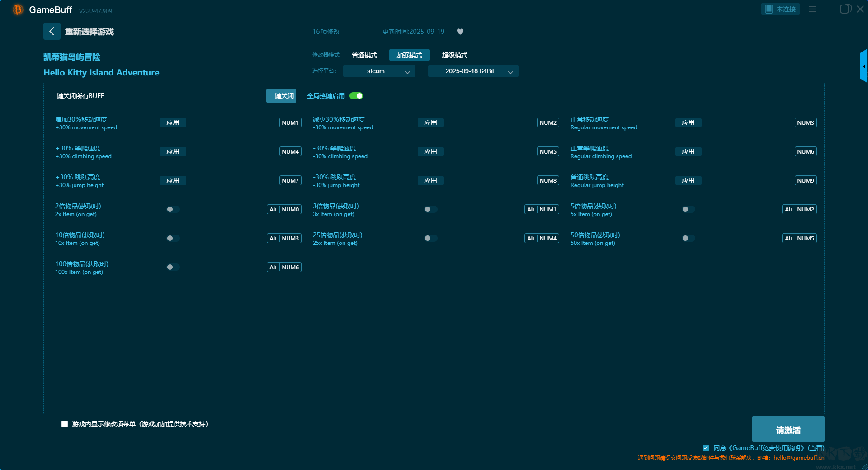Image resolution: width=868 pixels, height=470 pixels.
Task: Expand the blue side panel tab on right edge
Action: click(863, 66)
